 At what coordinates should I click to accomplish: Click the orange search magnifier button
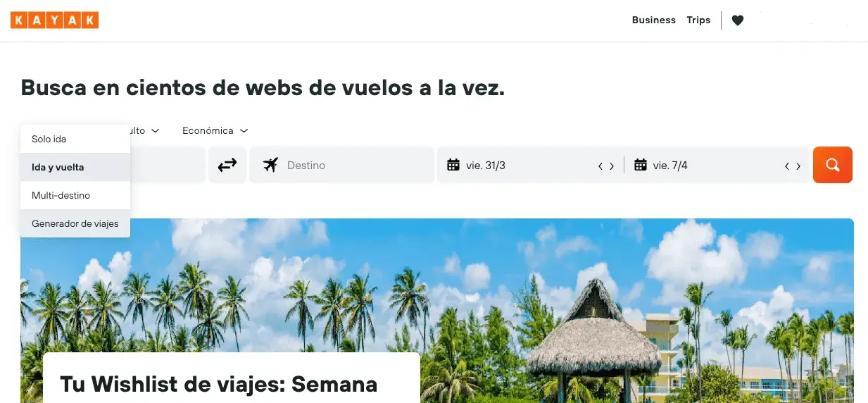833,165
